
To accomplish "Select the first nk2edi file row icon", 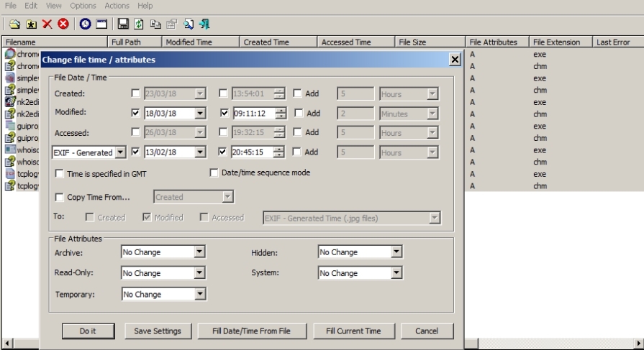I will 10,102.
